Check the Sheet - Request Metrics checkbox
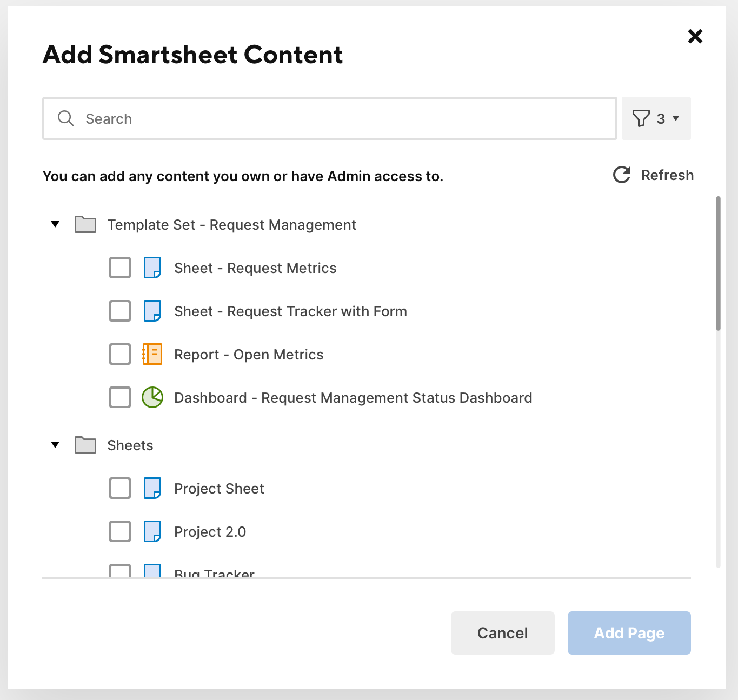This screenshot has height=700, width=738. pyautogui.click(x=120, y=268)
